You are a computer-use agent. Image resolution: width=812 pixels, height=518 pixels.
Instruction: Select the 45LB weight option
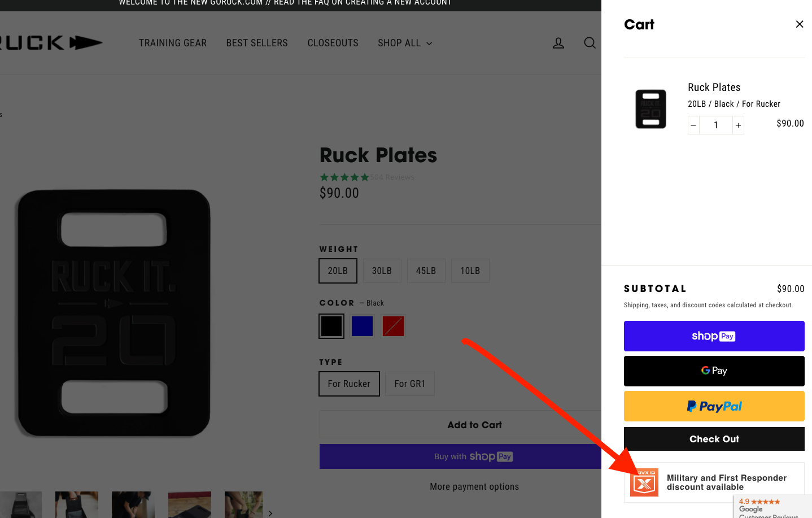[426, 271]
